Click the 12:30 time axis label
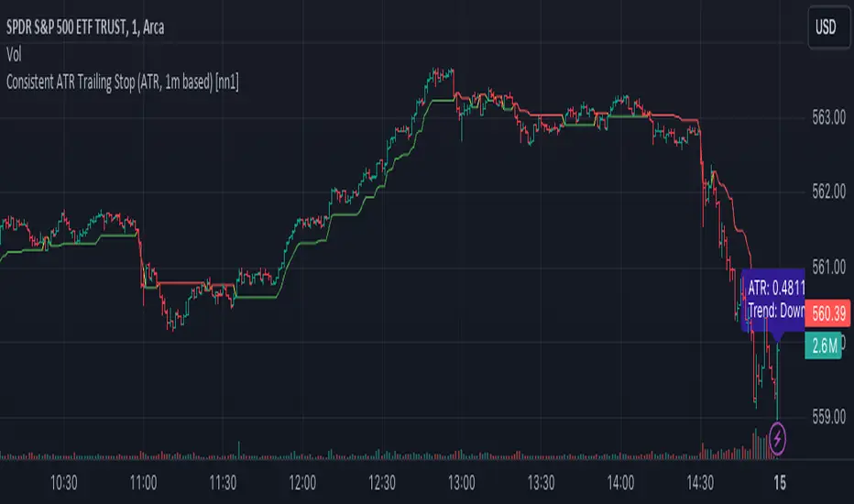 coord(382,483)
